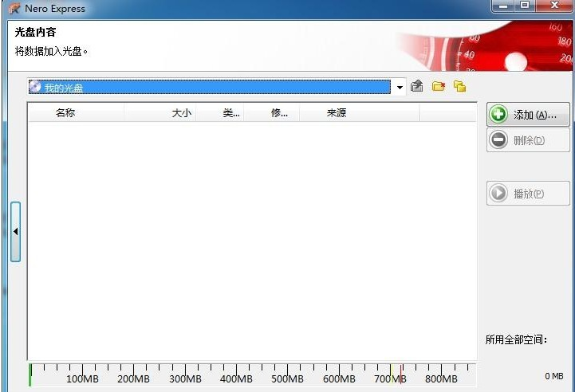This screenshot has height=392, width=575.
Task: Sort by 修... modified column header
Action: [272, 113]
